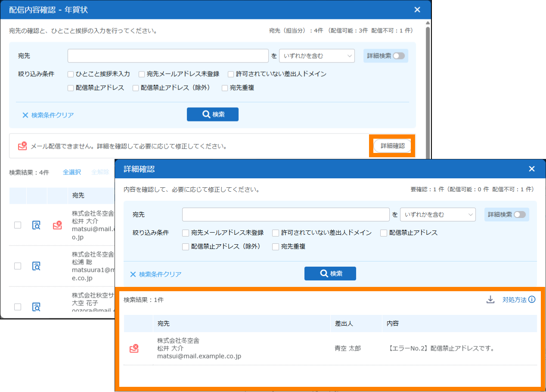
Task: Click preview icon for 松井 大介 row
Action: pos(37,225)
